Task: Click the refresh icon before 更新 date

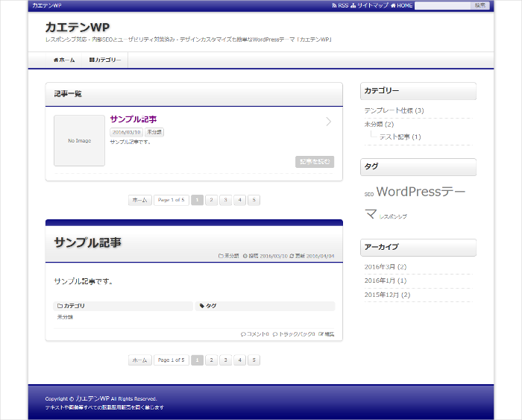Action: (x=292, y=256)
